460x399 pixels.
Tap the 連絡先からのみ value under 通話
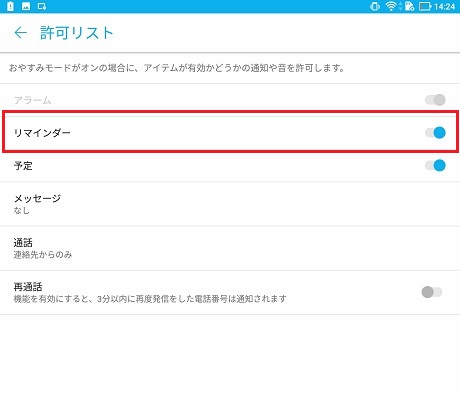43,255
